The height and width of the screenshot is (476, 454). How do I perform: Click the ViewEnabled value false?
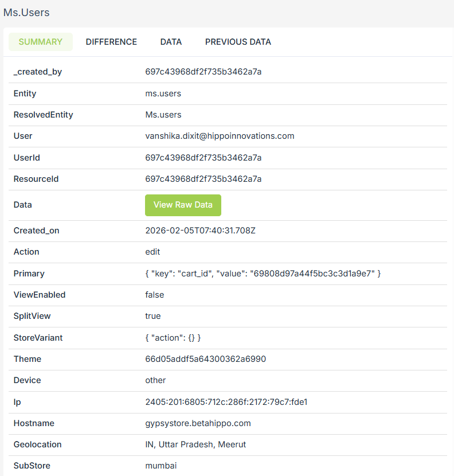(154, 295)
